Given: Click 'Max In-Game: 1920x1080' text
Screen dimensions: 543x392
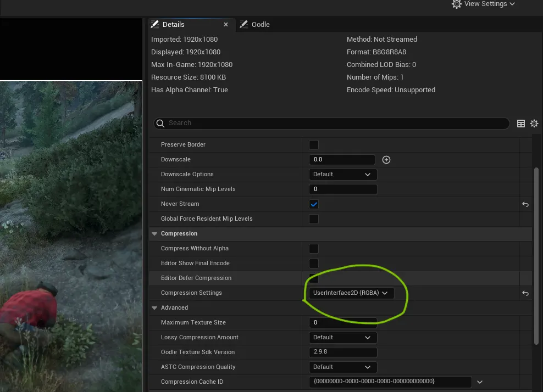Looking at the screenshot, I should click(x=192, y=65).
